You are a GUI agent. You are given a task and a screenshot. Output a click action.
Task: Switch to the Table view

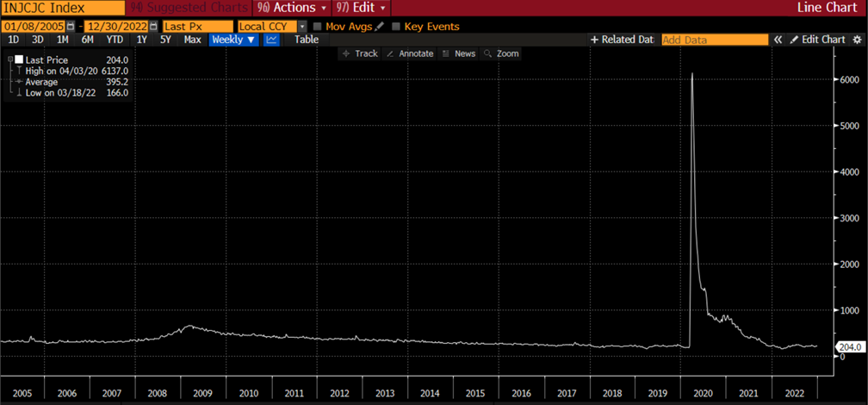coord(306,40)
